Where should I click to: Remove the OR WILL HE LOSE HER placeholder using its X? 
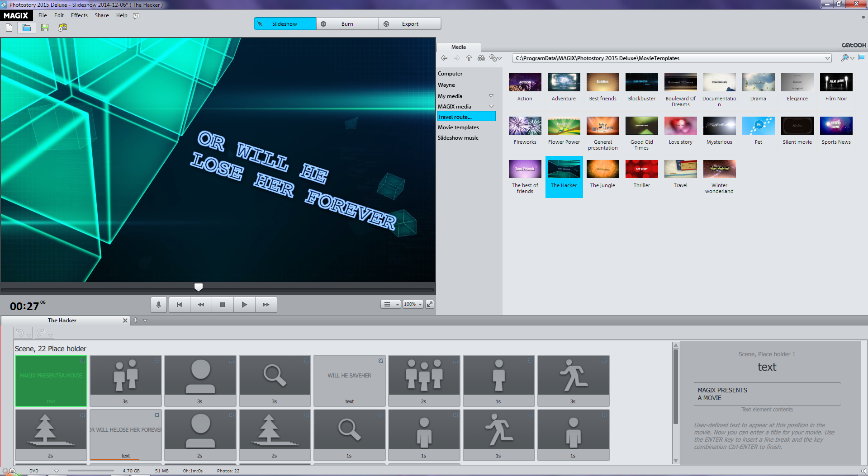[x=157, y=415]
